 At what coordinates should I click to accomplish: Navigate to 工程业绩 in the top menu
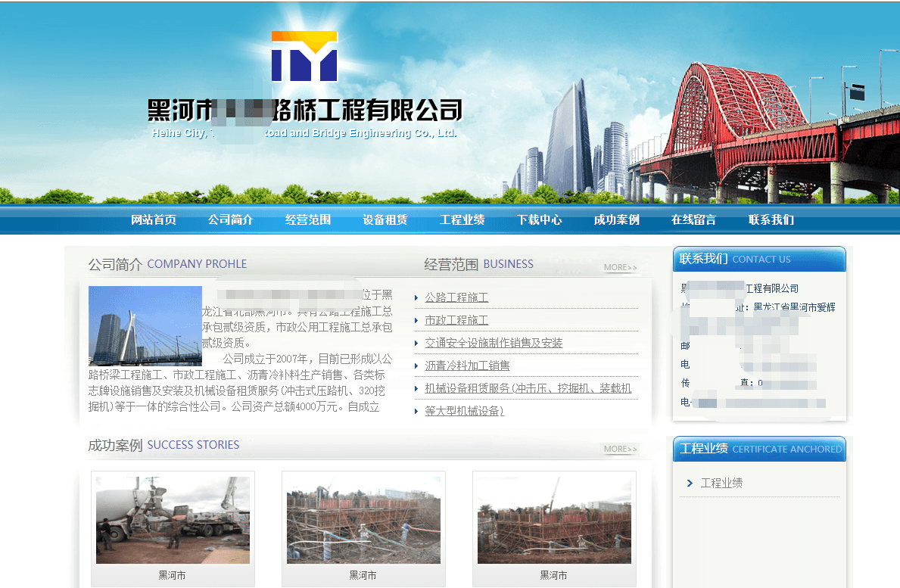tap(462, 220)
